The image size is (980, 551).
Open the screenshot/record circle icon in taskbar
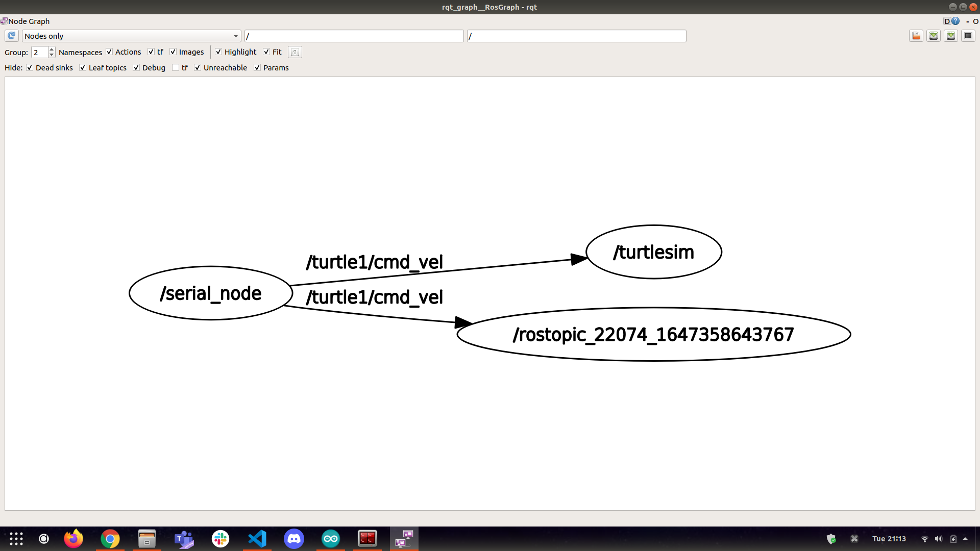pyautogui.click(x=44, y=539)
